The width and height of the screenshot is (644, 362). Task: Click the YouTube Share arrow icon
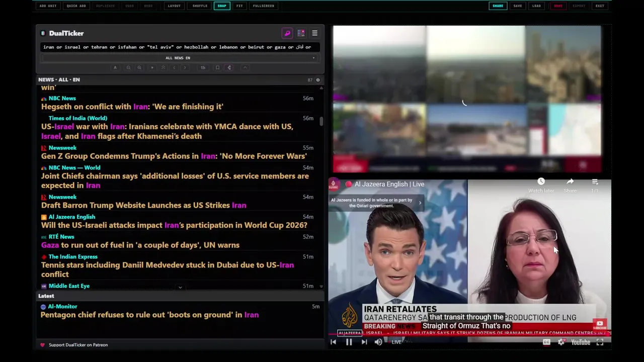tap(570, 182)
